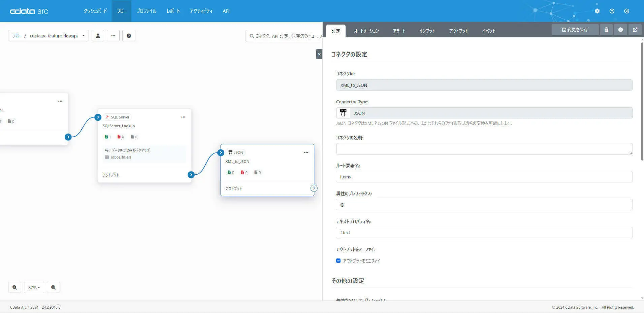Select the XML_to_JSON node title
This screenshot has width=644, height=313.
237,162
